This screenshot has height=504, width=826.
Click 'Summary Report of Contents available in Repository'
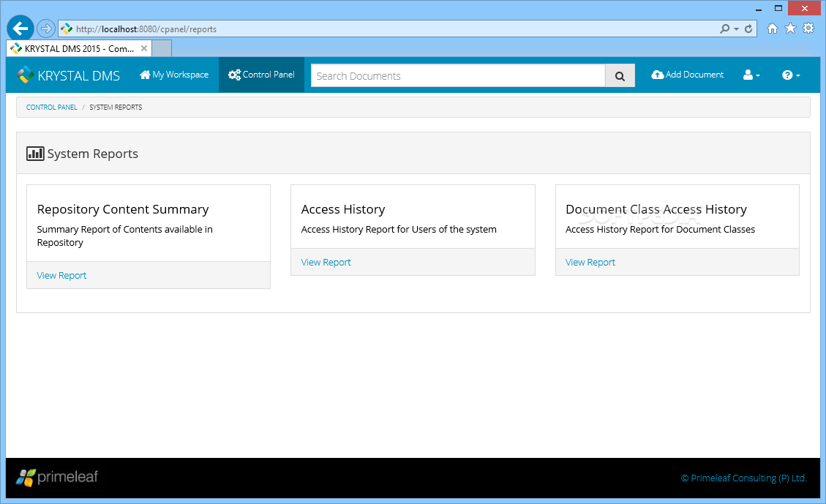[125, 236]
